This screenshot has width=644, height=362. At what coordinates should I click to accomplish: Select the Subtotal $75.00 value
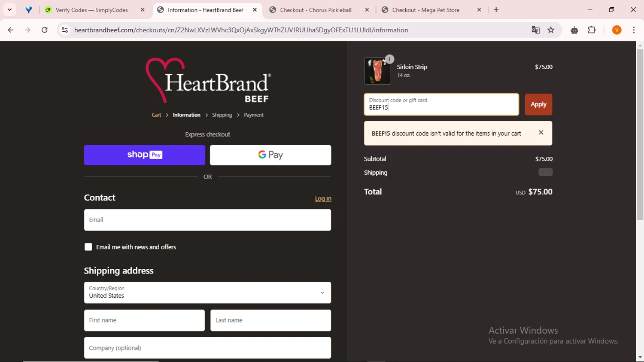click(x=544, y=159)
